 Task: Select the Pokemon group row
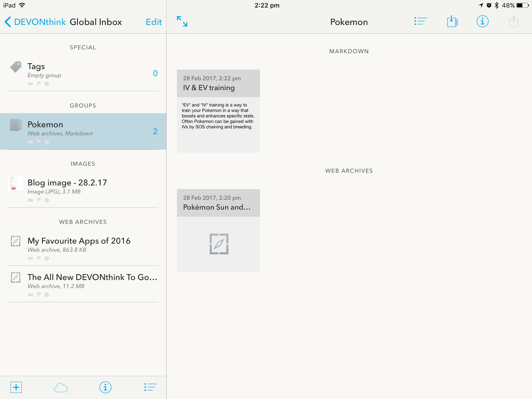(83, 131)
